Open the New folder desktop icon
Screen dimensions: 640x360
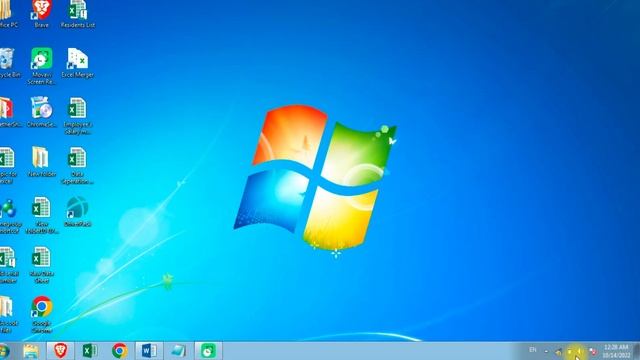(x=41, y=162)
